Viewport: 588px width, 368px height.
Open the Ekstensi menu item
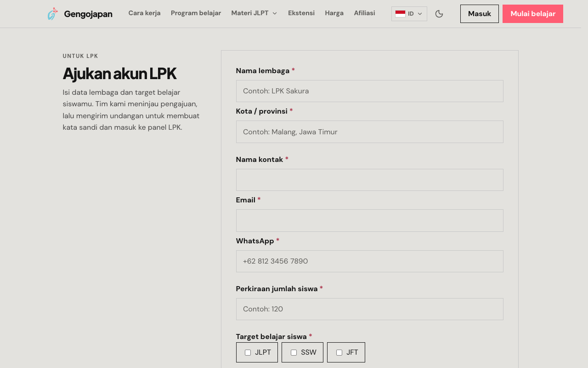301,13
